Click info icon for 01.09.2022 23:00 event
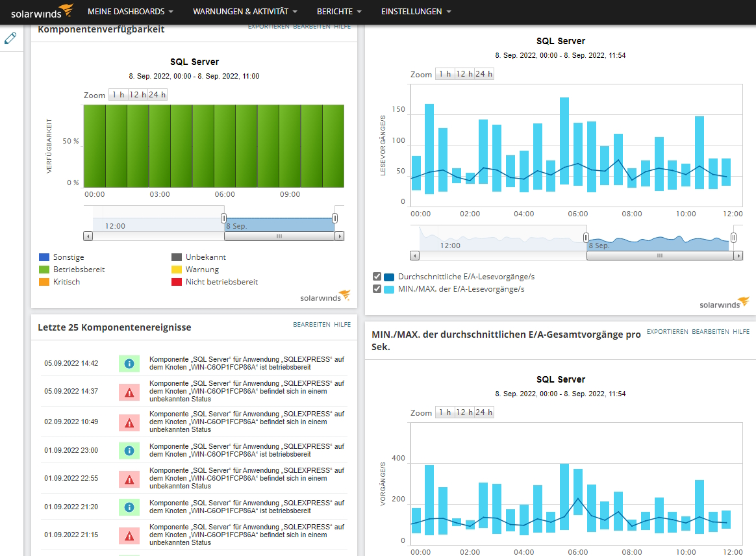 [129, 450]
